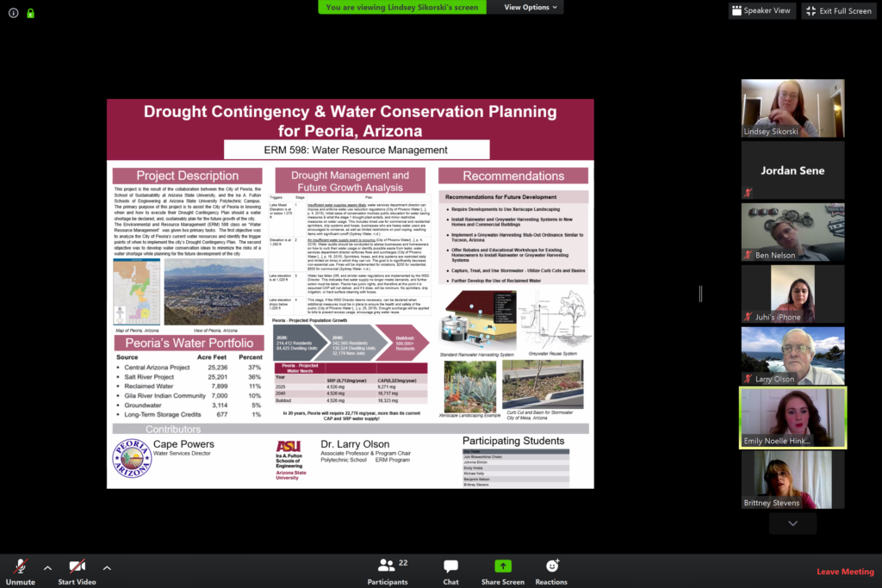Image resolution: width=882 pixels, height=588 pixels.
Task: Select Ben Nelson's video thumbnail
Action: coord(792,232)
